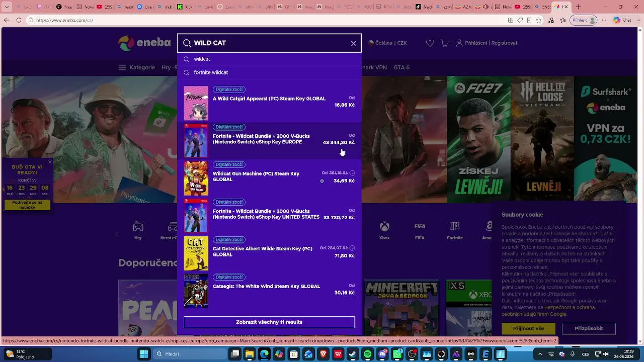Select the 'fortnite wildcat' search suggestion

269,72
